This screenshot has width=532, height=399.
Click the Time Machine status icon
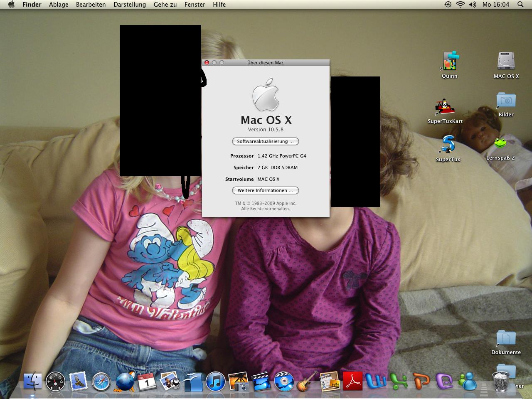click(448, 5)
